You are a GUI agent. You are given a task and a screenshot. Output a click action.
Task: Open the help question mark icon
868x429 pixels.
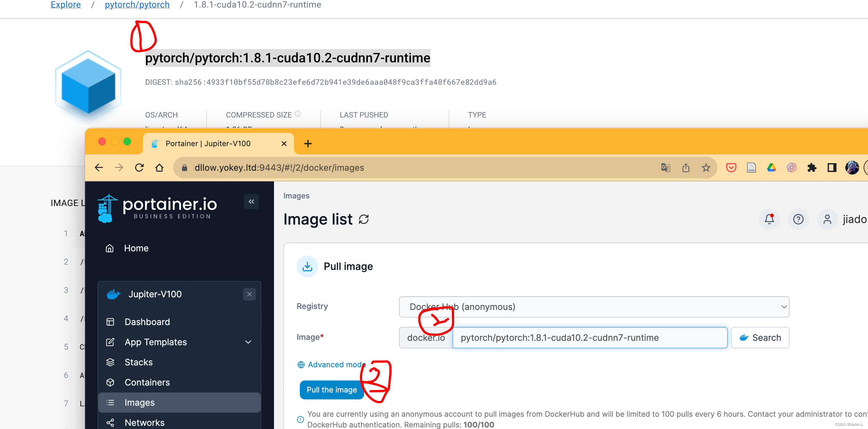pyautogui.click(x=798, y=220)
